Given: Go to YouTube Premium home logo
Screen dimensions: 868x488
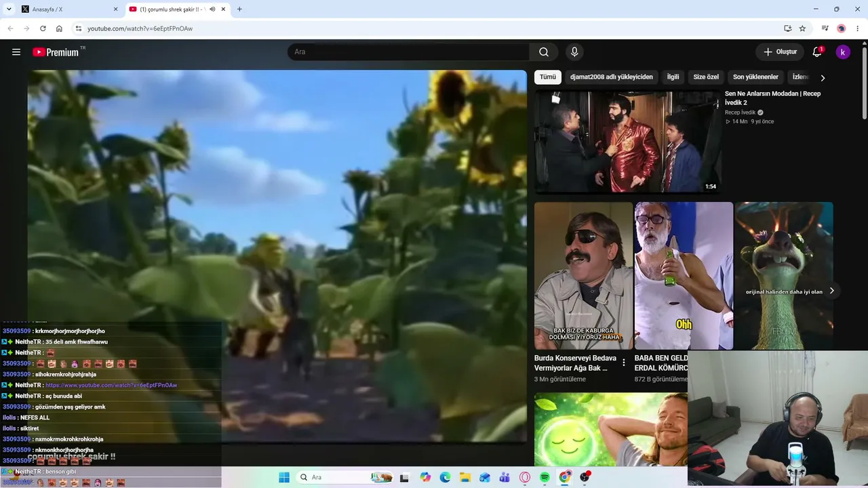Looking at the screenshot, I should point(56,52).
